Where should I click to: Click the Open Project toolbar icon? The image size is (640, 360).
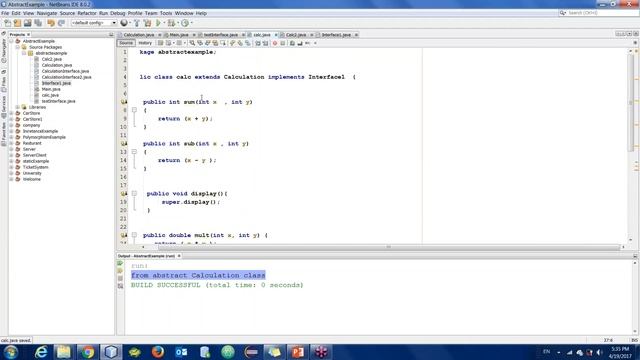click(x=28, y=23)
